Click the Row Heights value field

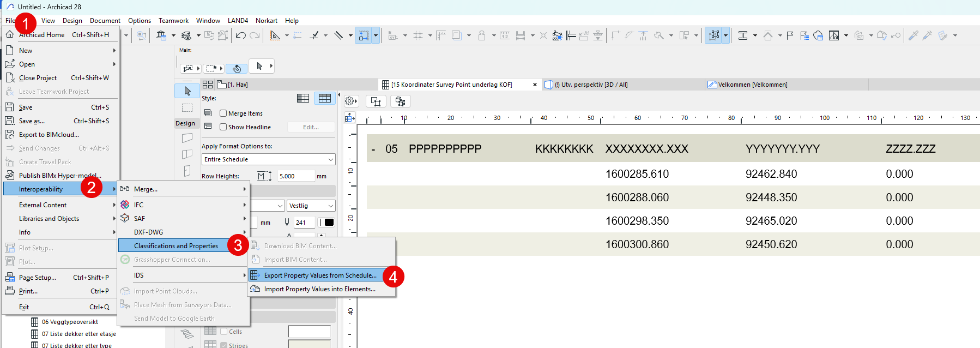296,176
